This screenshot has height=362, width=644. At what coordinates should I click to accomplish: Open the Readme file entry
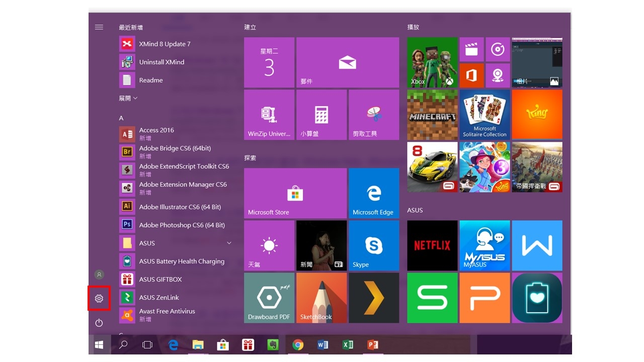pyautogui.click(x=175, y=80)
